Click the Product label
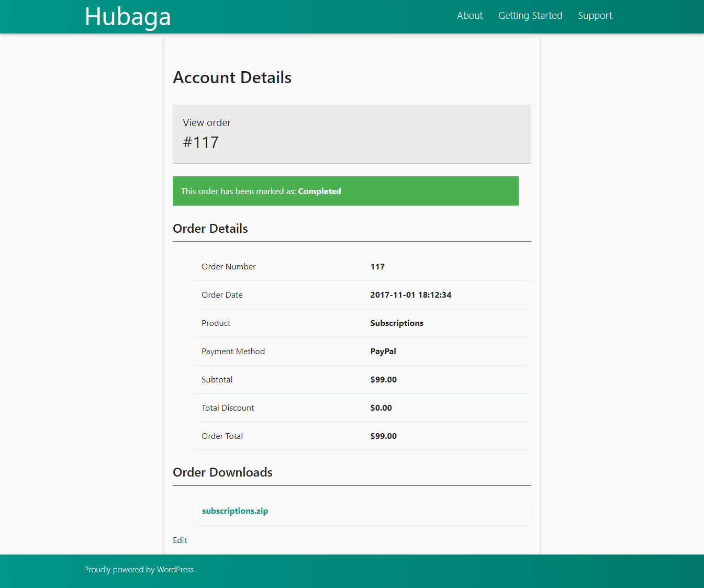The image size is (704, 588). (x=216, y=323)
